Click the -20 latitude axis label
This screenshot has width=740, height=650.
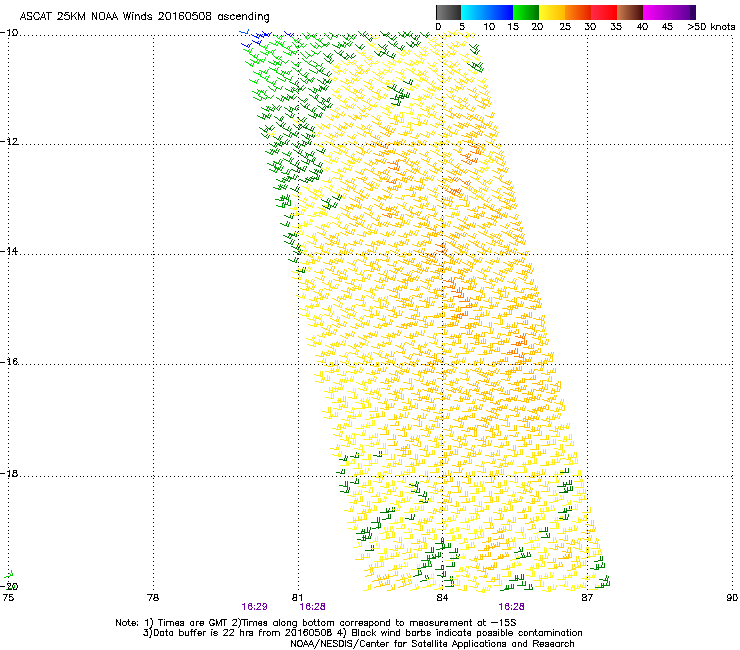click(9, 586)
